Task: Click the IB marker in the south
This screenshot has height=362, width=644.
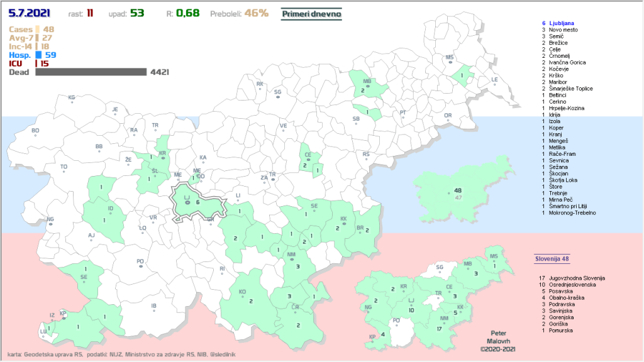Action: (x=153, y=306)
